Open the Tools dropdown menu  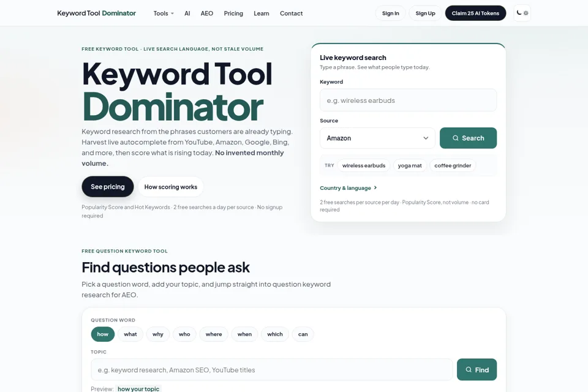coord(164,13)
